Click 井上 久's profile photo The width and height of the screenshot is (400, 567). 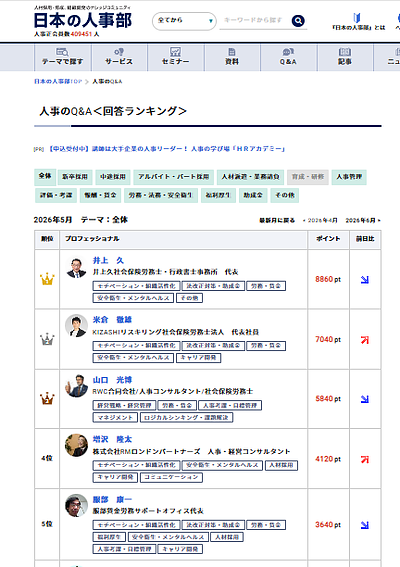coord(76,267)
